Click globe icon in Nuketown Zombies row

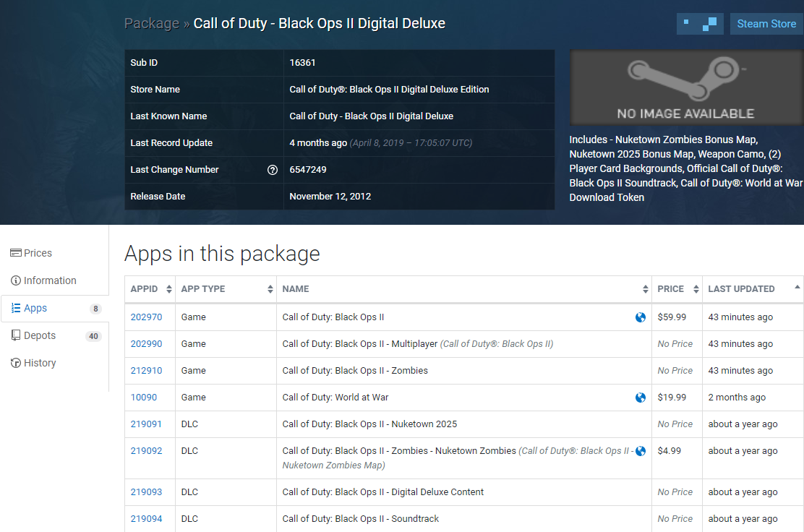click(x=641, y=451)
